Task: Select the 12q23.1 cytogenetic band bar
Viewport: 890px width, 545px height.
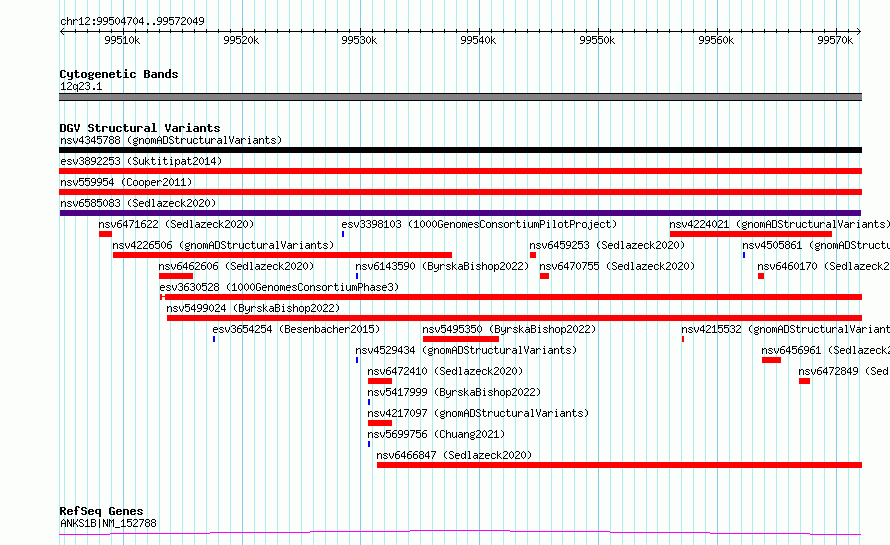Action: [x=460, y=97]
